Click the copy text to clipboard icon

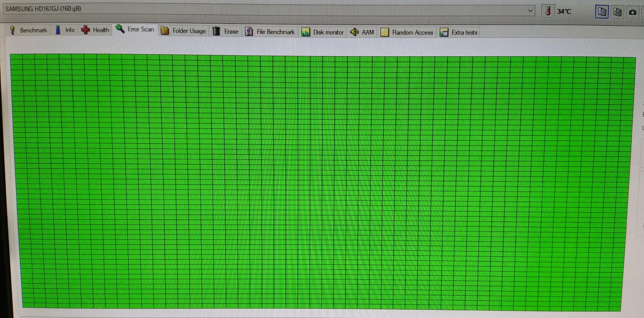tap(602, 12)
